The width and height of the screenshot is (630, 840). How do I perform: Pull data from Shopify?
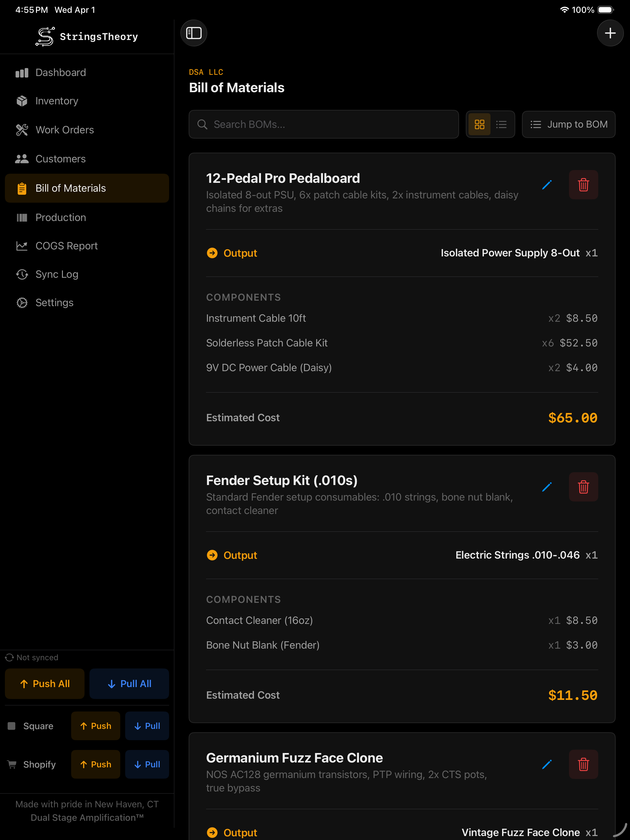coord(147,764)
